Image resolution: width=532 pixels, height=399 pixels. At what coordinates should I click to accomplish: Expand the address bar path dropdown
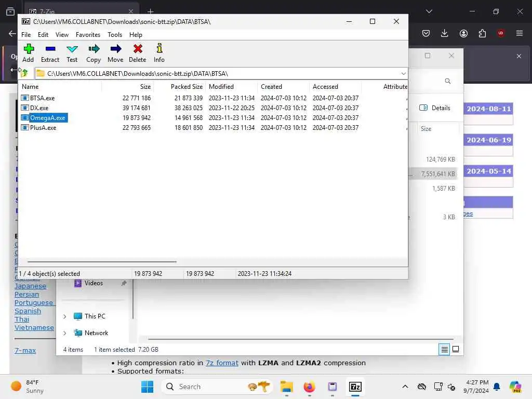[403, 74]
